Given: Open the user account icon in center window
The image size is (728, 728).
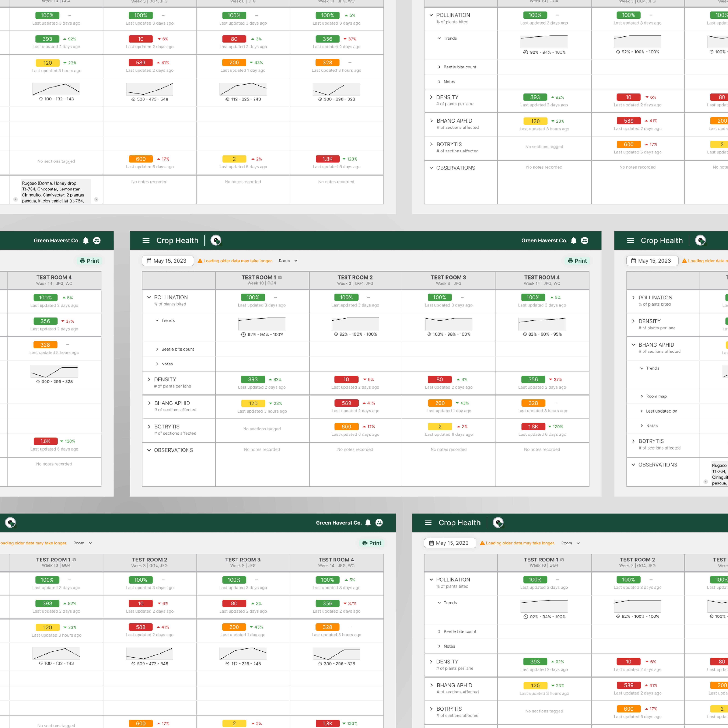Looking at the screenshot, I should [584, 240].
